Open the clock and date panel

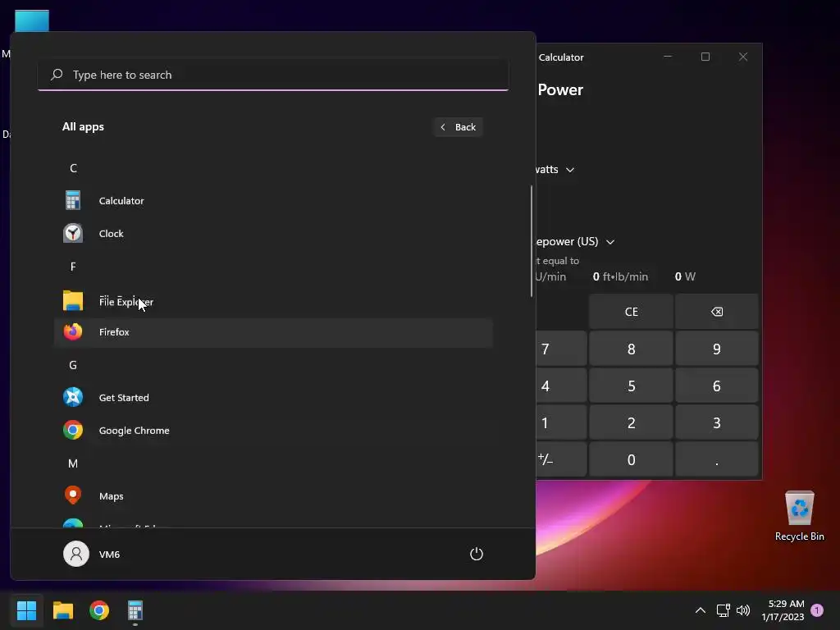coord(783,610)
